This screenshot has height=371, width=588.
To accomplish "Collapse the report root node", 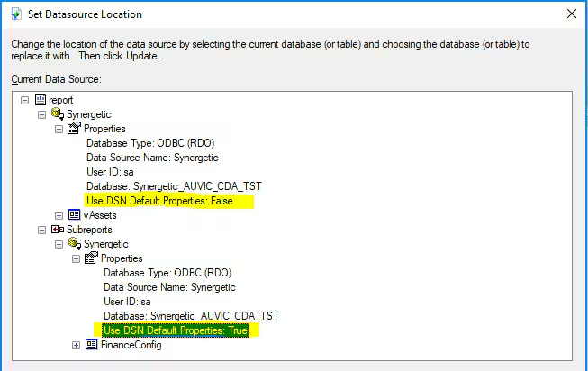I will [24, 101].
